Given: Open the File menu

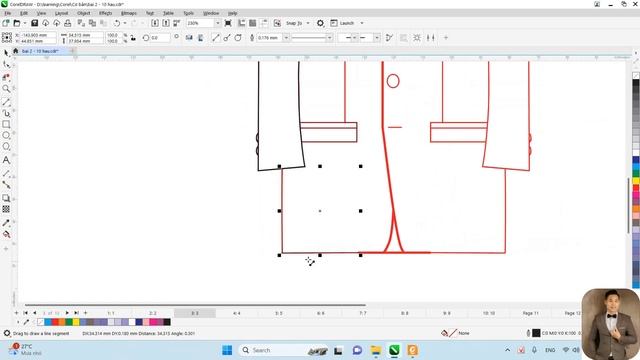Looking at the screenshot, I should (x=8, y=13).
